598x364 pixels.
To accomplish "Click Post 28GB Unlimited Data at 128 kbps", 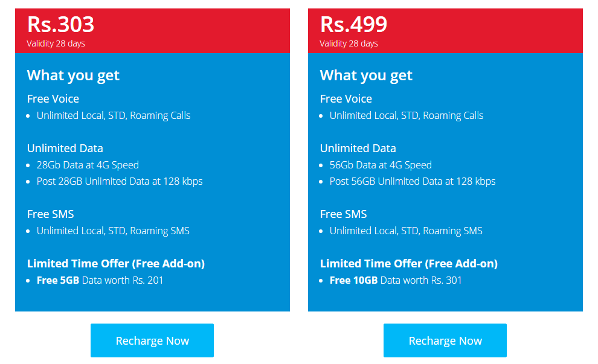I will point(120,182).
